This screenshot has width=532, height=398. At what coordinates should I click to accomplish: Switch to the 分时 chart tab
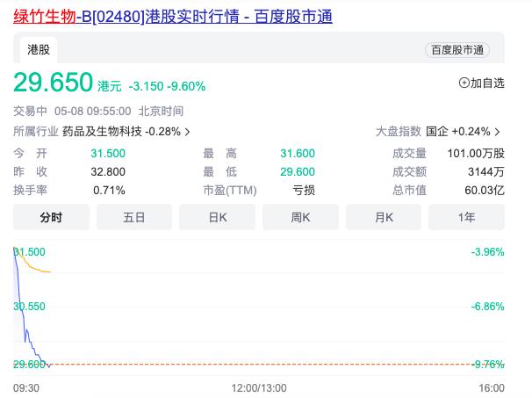[x=51, y=216]
